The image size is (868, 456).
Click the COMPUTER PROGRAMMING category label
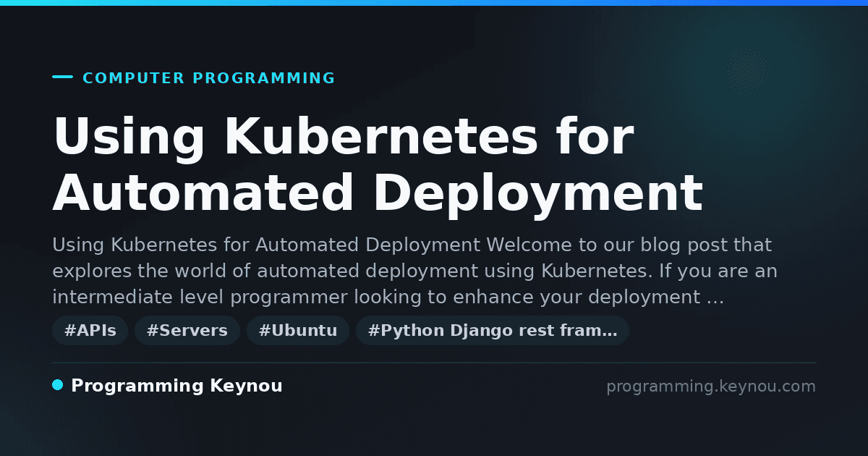pos(209,78)
